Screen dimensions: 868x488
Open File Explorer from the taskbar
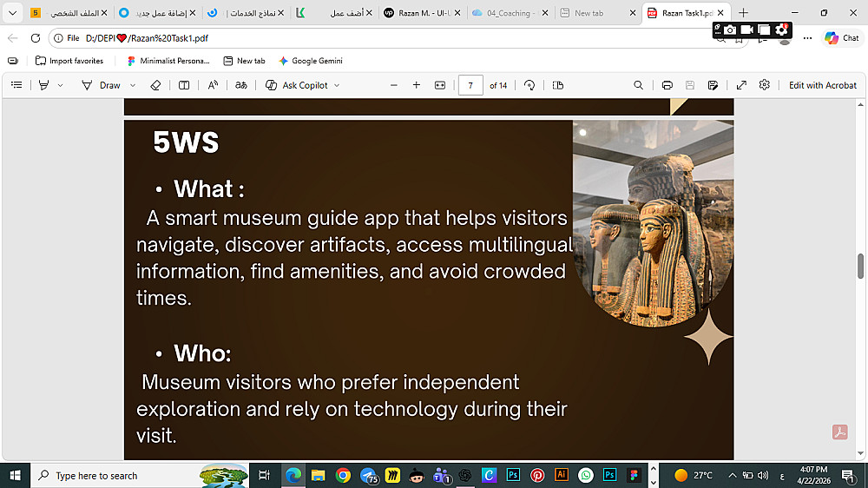(318, 475)
